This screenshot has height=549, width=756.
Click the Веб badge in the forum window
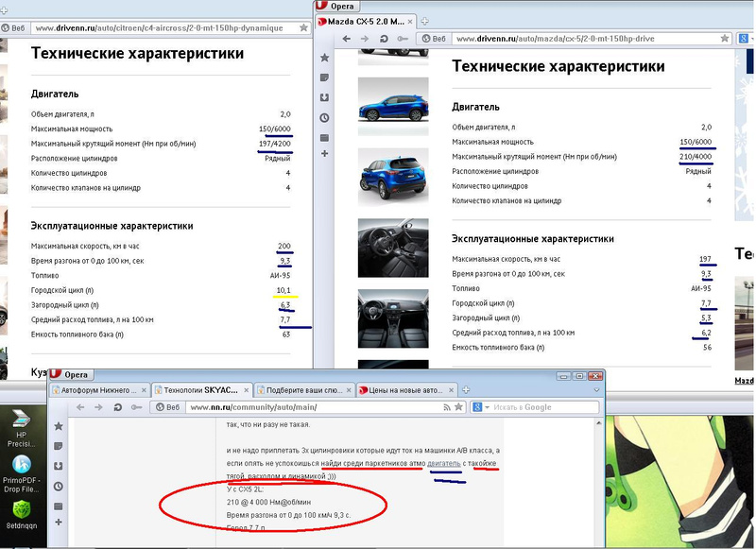click(167, 407)
